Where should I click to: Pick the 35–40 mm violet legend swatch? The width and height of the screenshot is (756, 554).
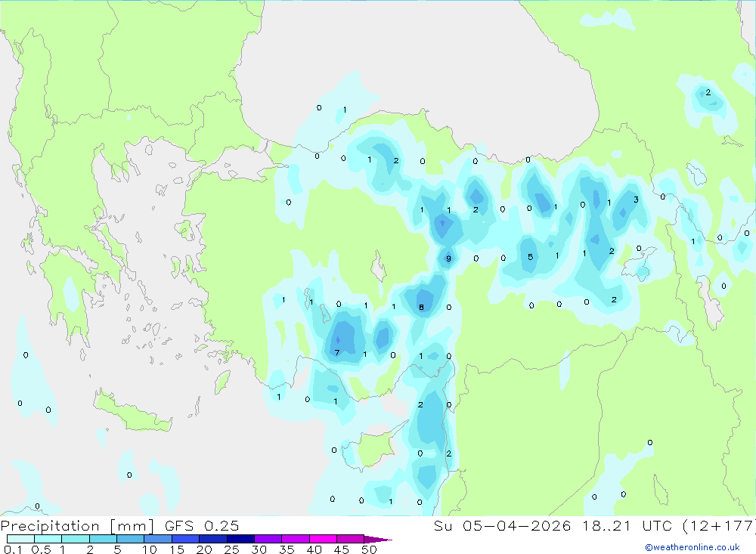pyautogui.click(x=295, y=539)
